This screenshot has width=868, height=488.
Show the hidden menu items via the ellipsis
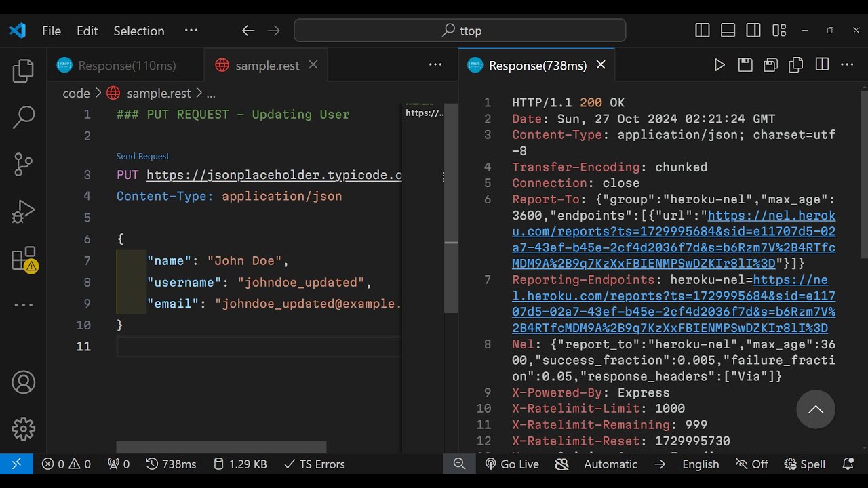[x=191, y=30]
